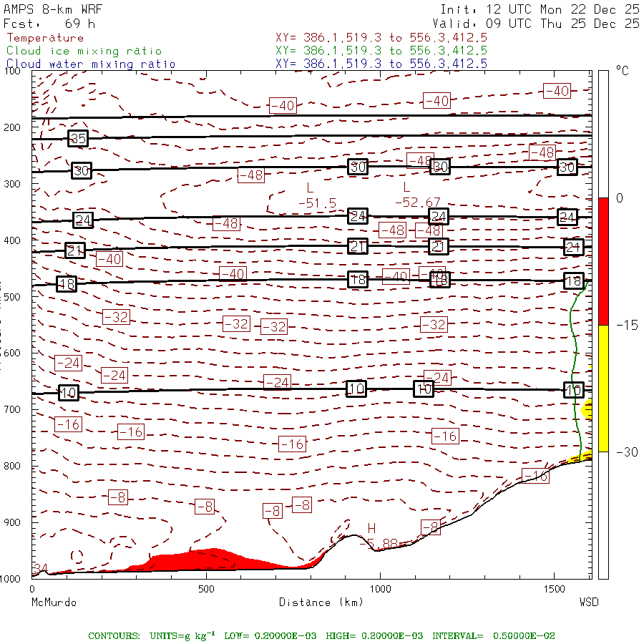Image resolution: width=644 pixels, height=644 pixels.
Task: Click the McMurdo station label
Action: pyautogui.click(x=54, y=602)
